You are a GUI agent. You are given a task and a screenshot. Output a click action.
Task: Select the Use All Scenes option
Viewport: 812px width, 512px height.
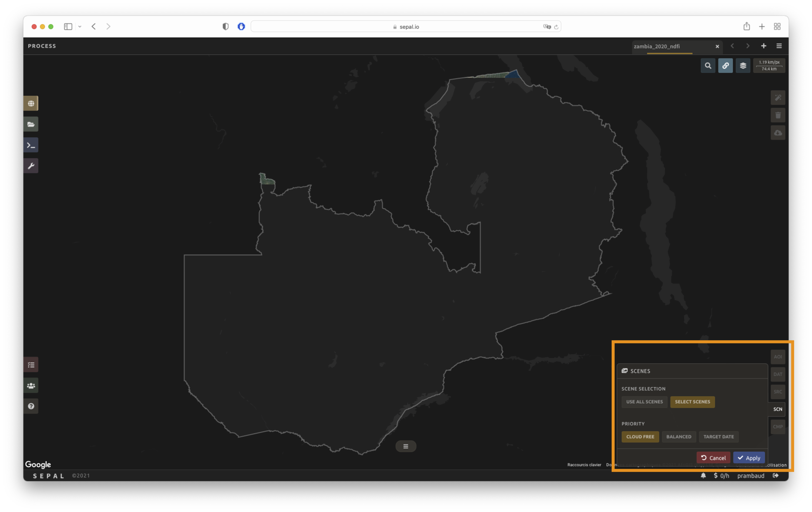[x=644, y=402]
